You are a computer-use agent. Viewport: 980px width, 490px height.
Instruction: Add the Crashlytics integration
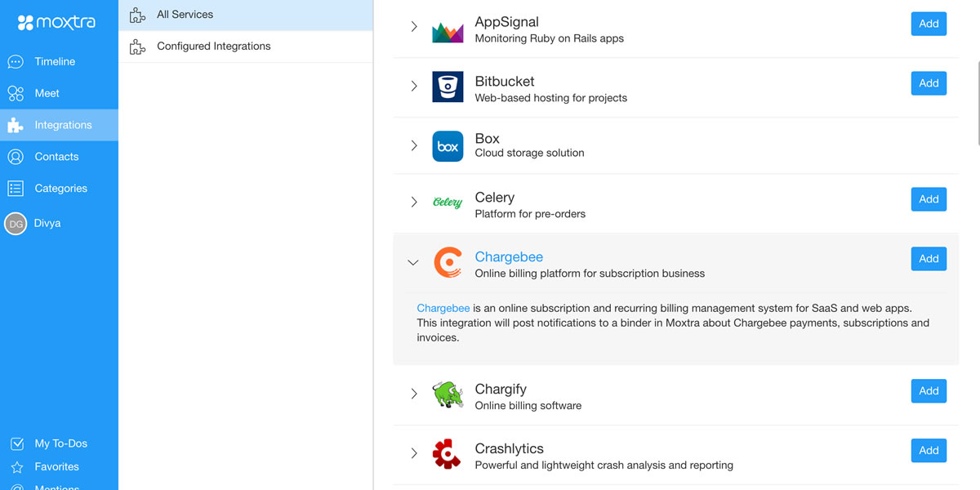(929, 451)
